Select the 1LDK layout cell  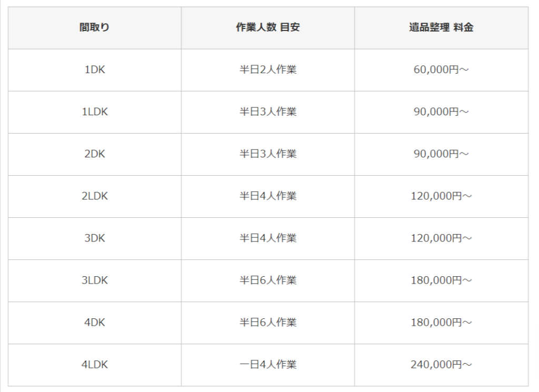tap(95, 112)
